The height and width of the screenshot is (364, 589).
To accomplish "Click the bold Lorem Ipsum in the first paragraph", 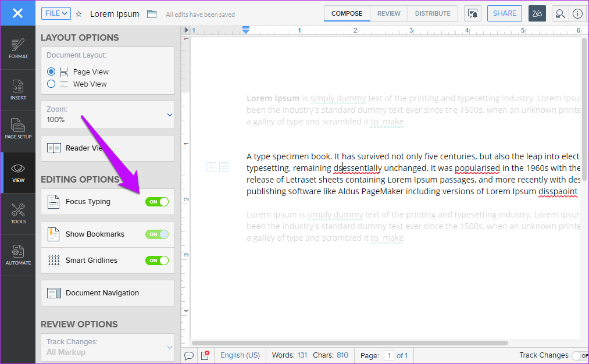I will (273, 98).
